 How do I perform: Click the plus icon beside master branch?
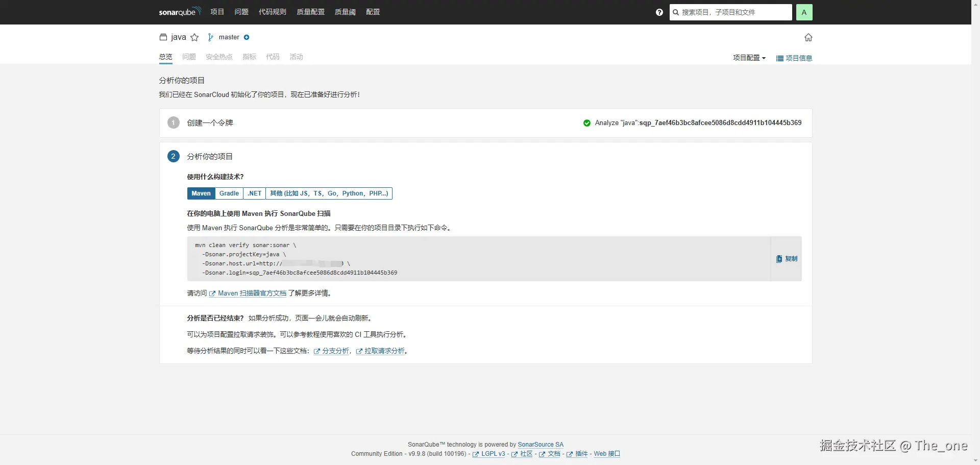(x=247, y=37)
